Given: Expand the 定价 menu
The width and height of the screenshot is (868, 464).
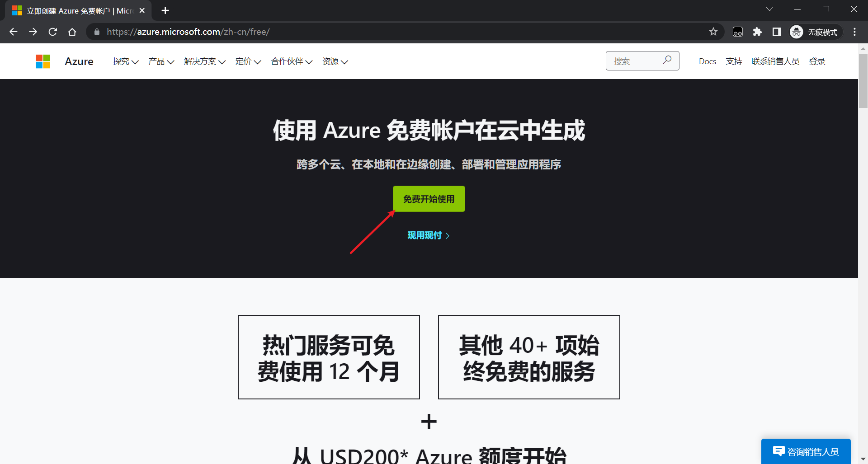Looking at the screenshot, I should click(x=248, y=61).
